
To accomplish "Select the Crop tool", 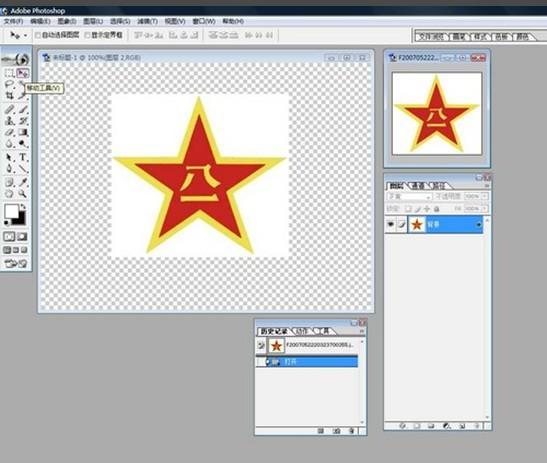I will 9,95.
